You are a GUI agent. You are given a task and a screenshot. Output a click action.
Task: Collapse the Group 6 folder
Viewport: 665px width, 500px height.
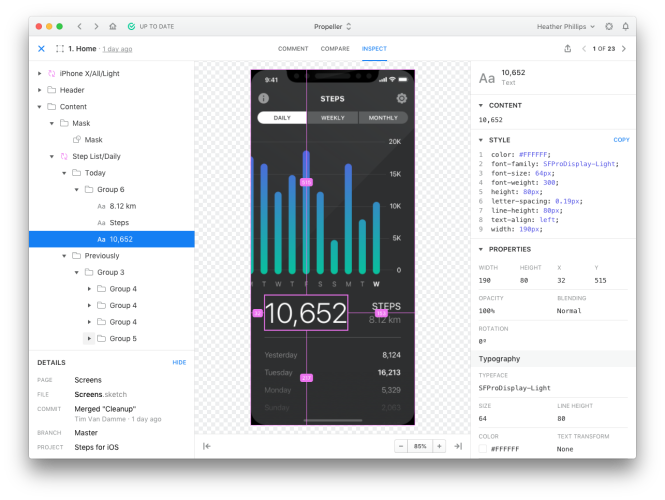coord(77,190)
